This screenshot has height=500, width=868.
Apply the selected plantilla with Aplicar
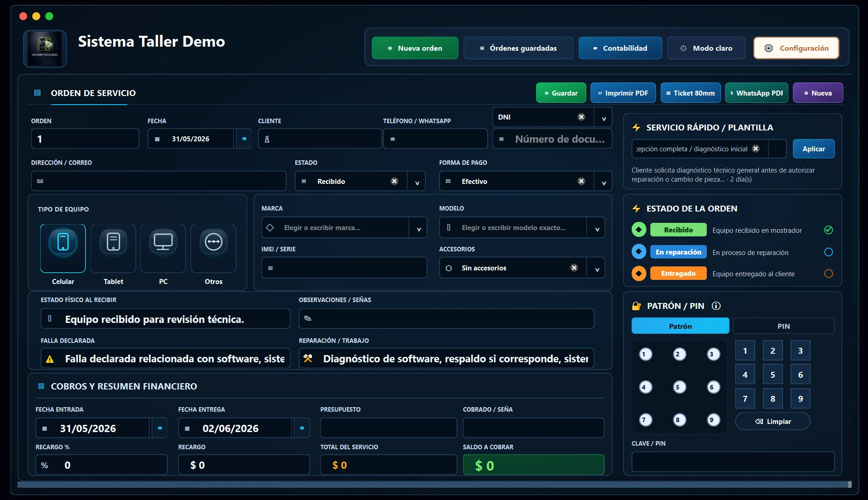[x=814, y=149]
